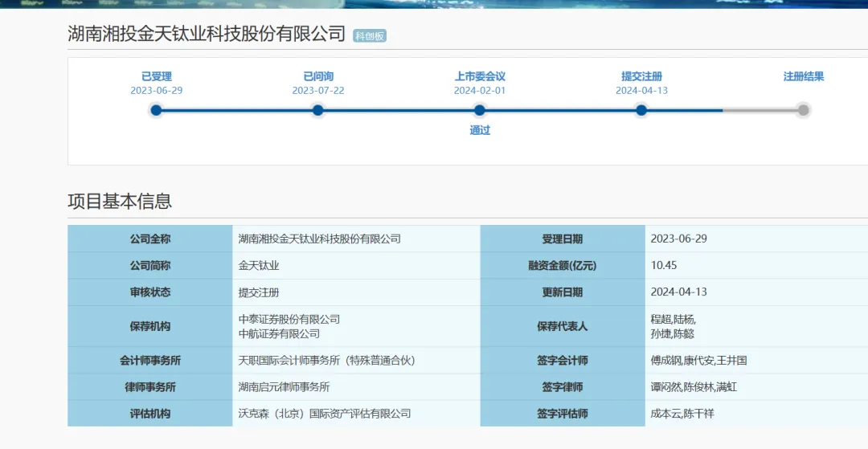Click the 融资金额(亿元) header cell
The image size is (868, 449).
point(563,265)
